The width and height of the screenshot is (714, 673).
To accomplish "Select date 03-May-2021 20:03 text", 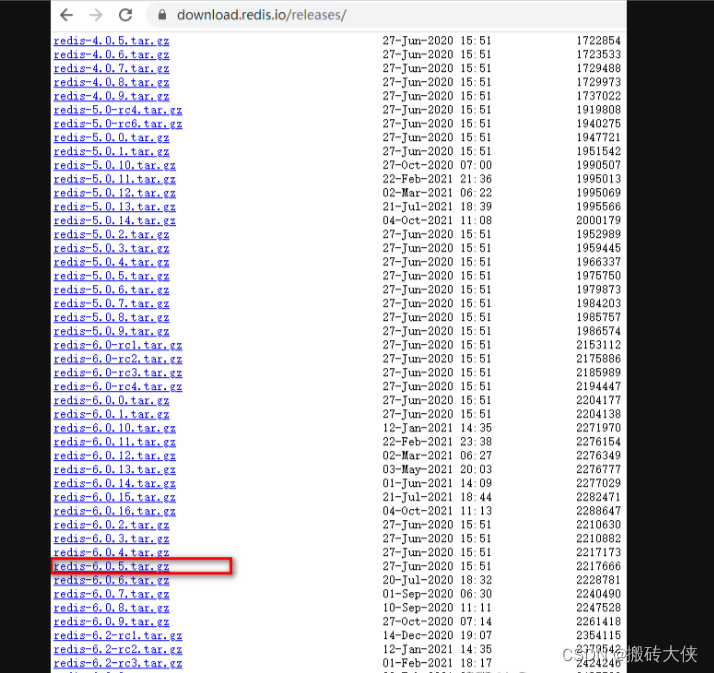I will point(437,469).
